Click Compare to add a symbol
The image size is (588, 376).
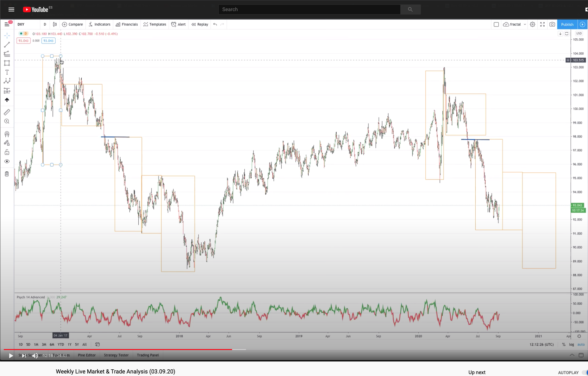tap(72, 24)
